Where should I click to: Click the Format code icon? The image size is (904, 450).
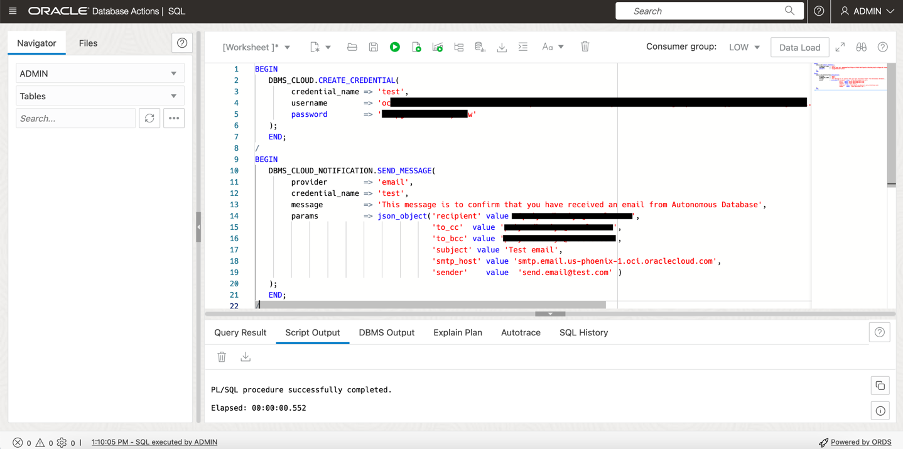point(523,47)
